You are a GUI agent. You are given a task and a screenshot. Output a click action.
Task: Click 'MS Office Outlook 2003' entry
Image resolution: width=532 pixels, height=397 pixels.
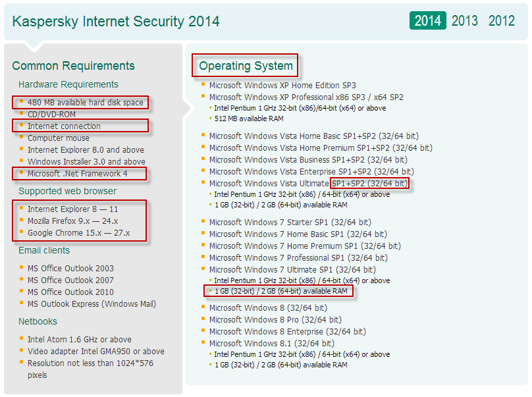coord(70,269)
